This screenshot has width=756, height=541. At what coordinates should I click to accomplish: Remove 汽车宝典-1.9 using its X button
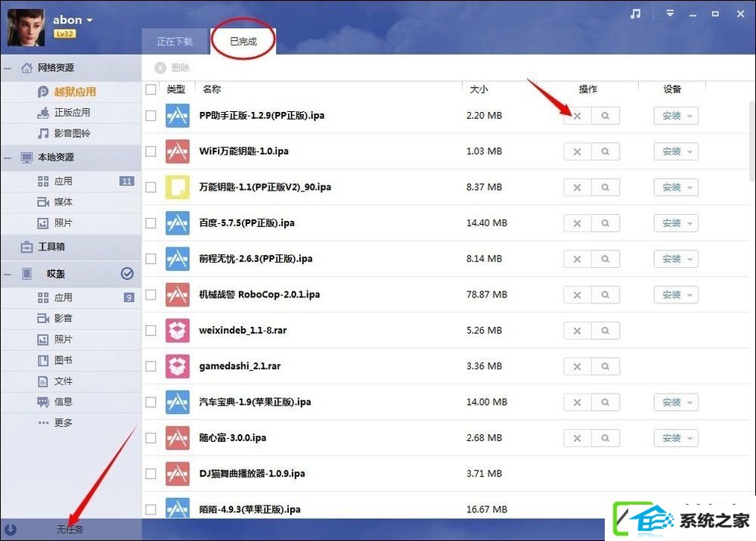tap(577, 402)
